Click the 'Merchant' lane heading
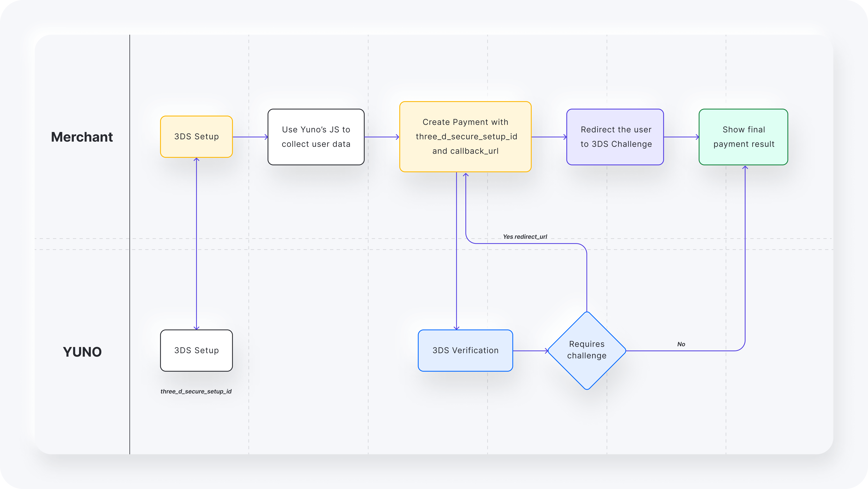Image resolution: width=868 pixels, height=489 pixels. point(82,137)
